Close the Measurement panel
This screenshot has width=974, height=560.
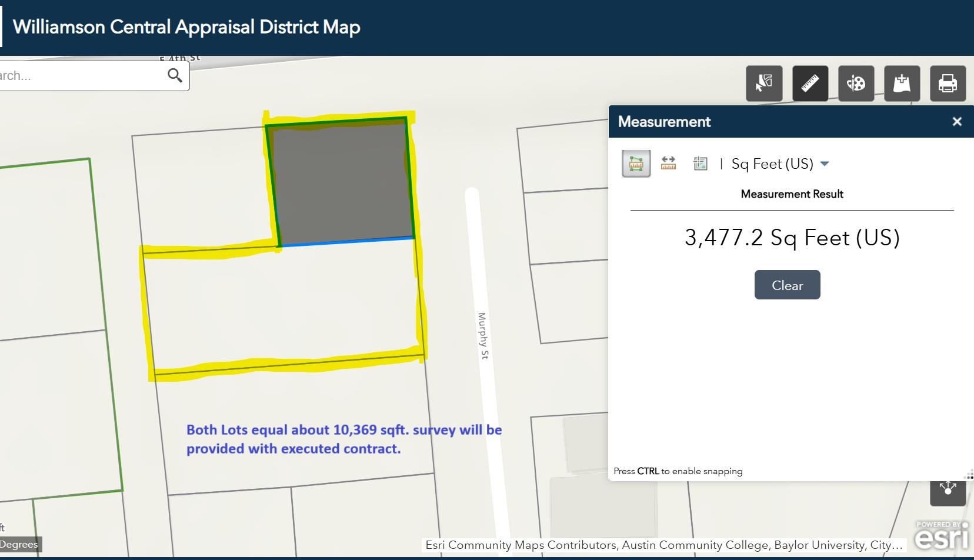tap(958, 121)
